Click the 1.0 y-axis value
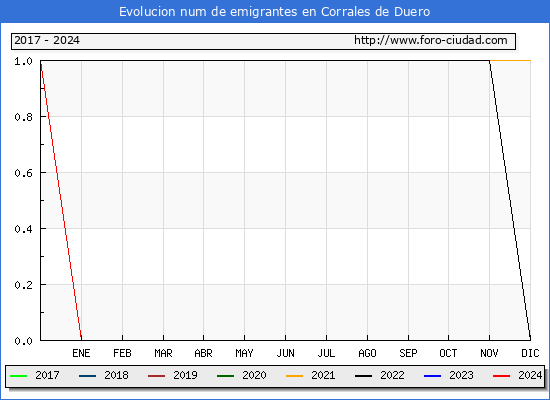The width and height of the screenshot is (550, 400). [23, 61]
